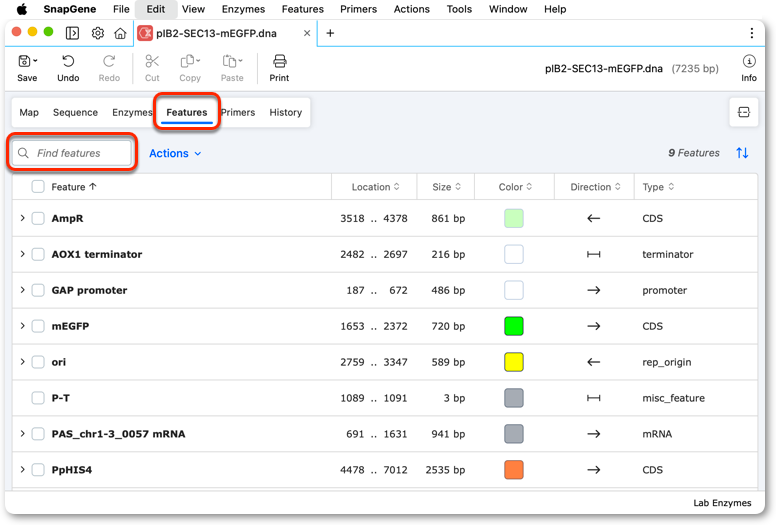Sort by the Color column header
This screenshot has width=776, height=525.
pos(515,187)
